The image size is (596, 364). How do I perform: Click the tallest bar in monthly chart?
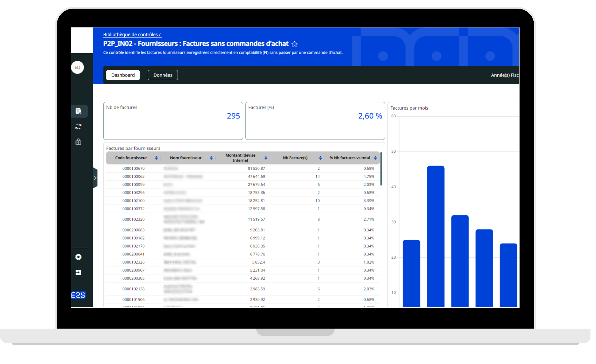click(435, 235)
